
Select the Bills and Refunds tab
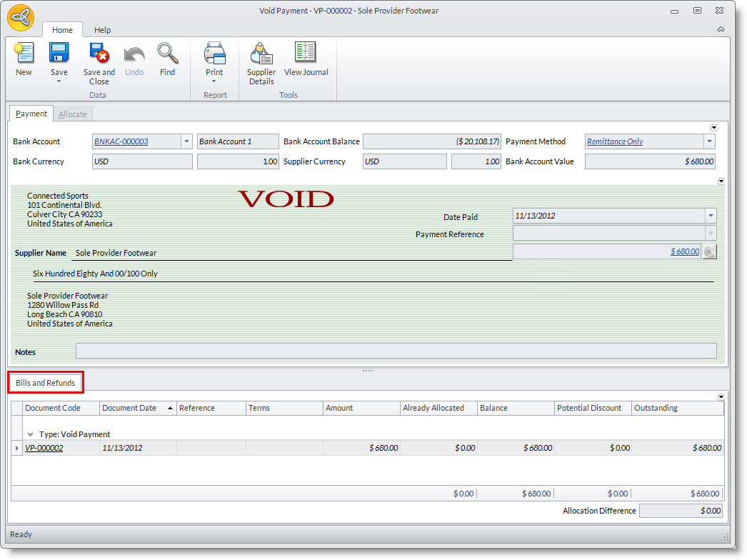[46, 383]
